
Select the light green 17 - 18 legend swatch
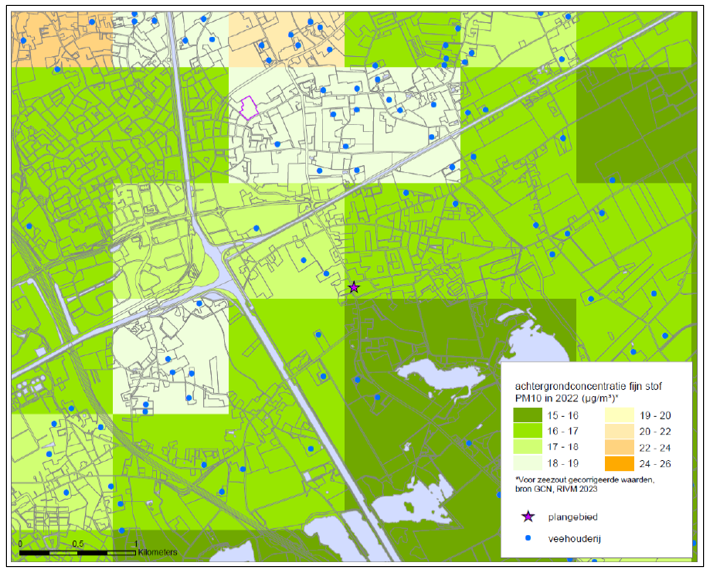point(528,447)
